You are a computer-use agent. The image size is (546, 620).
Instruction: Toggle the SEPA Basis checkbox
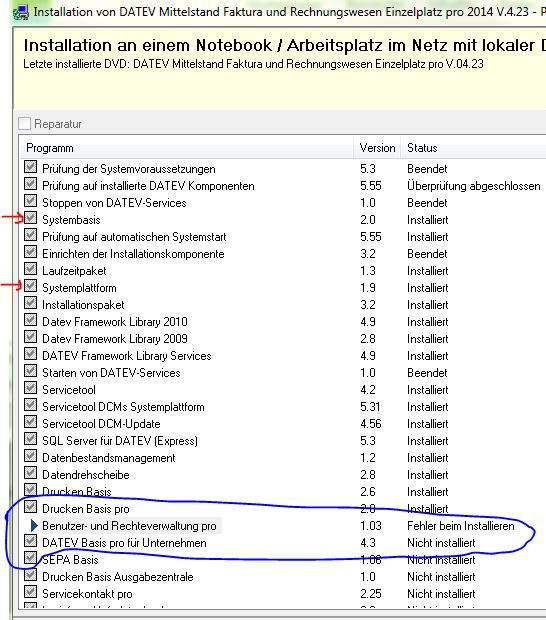30,558
